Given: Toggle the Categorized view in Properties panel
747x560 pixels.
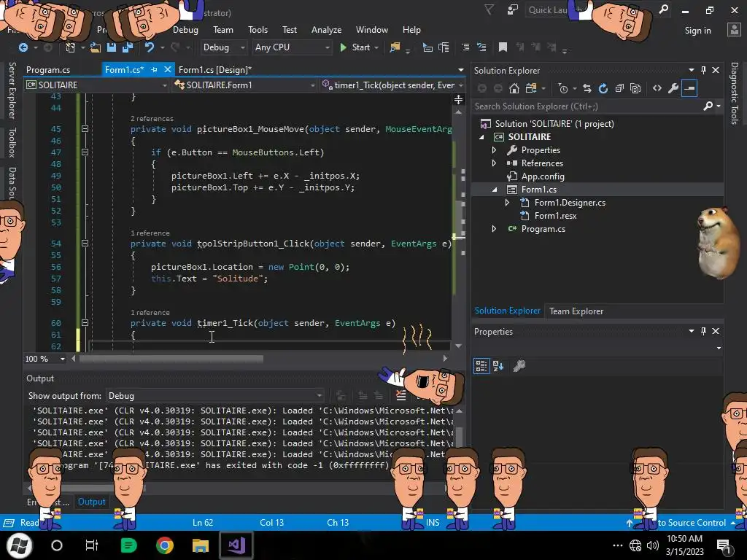Looking at the screenshot, I should [x=481, y=366].
